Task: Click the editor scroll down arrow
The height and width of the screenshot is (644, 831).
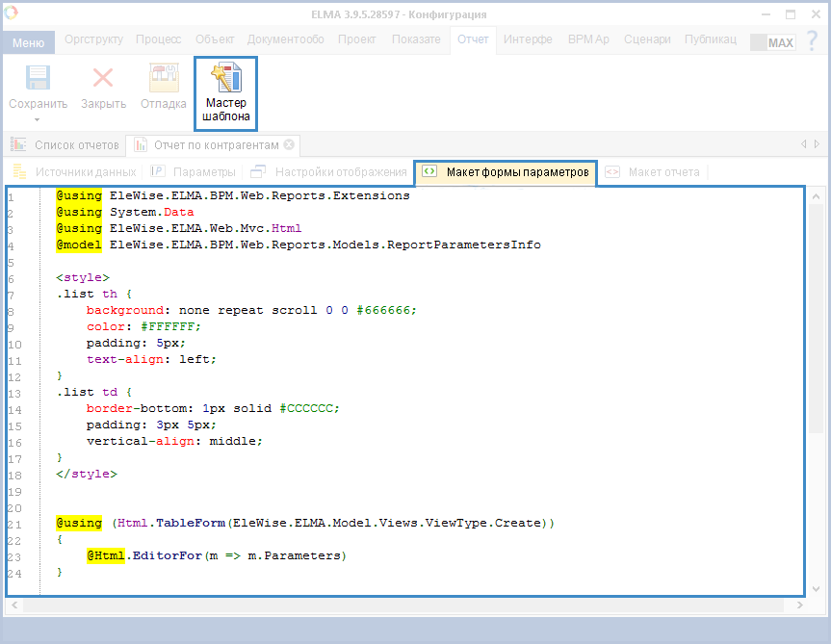Action: 817,588
